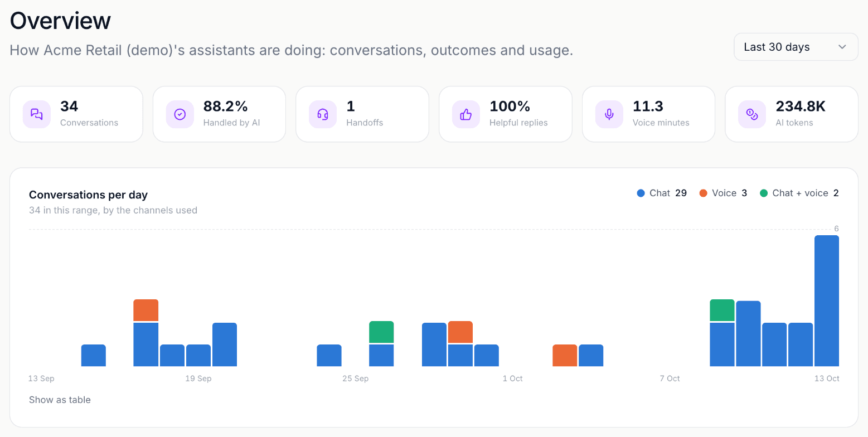Click the '34 in this range' chart subtitle
Screen dimensions: 868x437
[113, 210]
